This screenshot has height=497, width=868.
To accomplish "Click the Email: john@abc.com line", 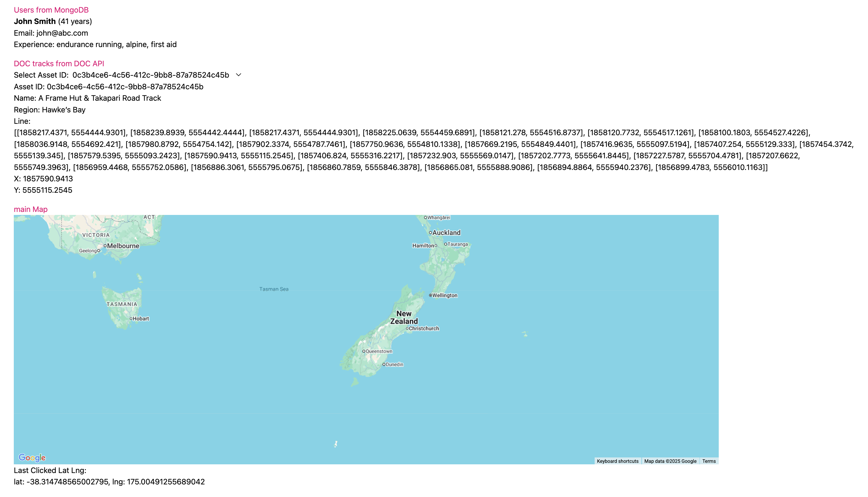I will tap(51, 33).
